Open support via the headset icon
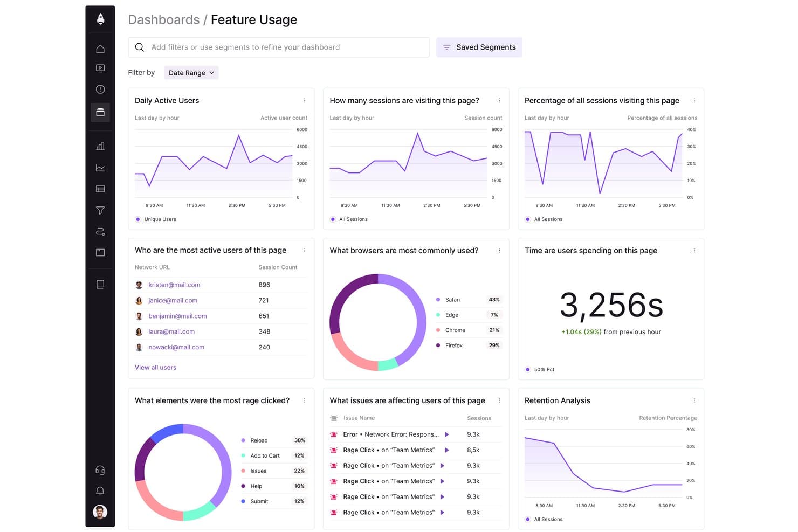The width and height of the screenshot is (798, 532). [x=100, y=470]
